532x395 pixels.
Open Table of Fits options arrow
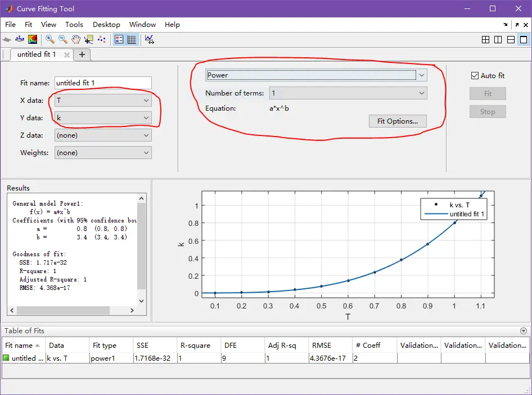[524, 330]
